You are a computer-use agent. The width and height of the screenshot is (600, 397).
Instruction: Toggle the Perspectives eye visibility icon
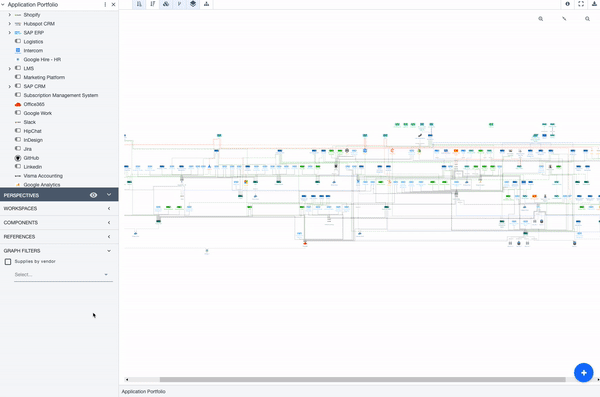coord(93,195)
